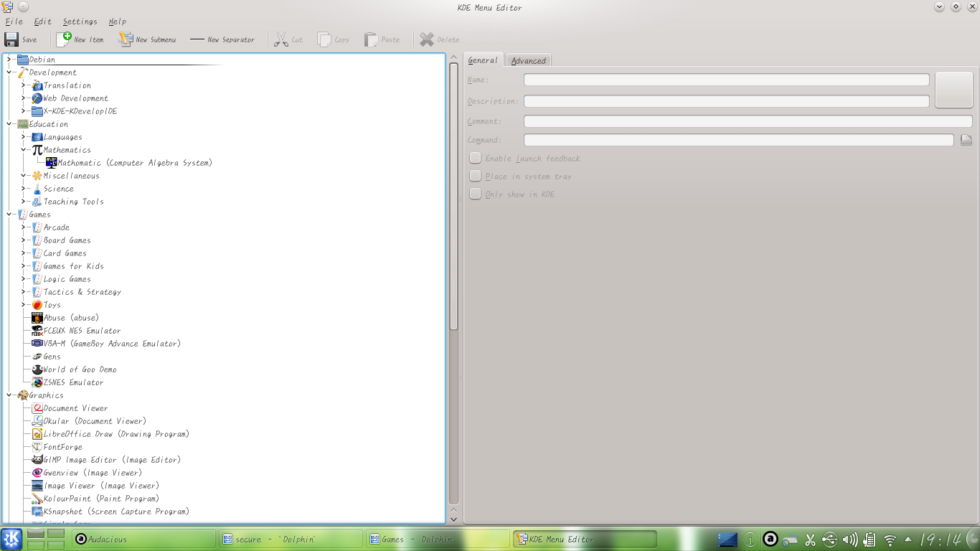Collapse the Games tree node
The width and height of the screenshot is (980, 551).
(x=9, y=215)
